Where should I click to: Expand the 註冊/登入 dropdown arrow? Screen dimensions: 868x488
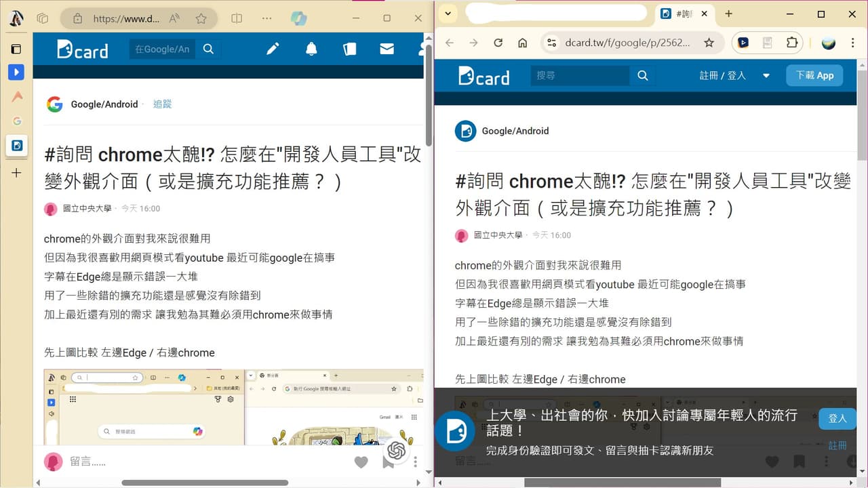[766, 75]
